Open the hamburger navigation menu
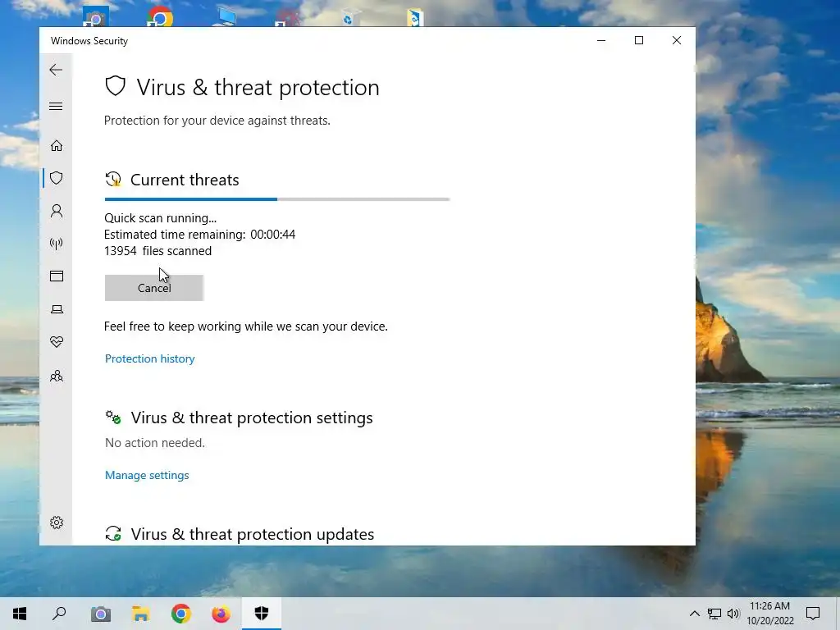840x630 pixels. coord(56,106)
